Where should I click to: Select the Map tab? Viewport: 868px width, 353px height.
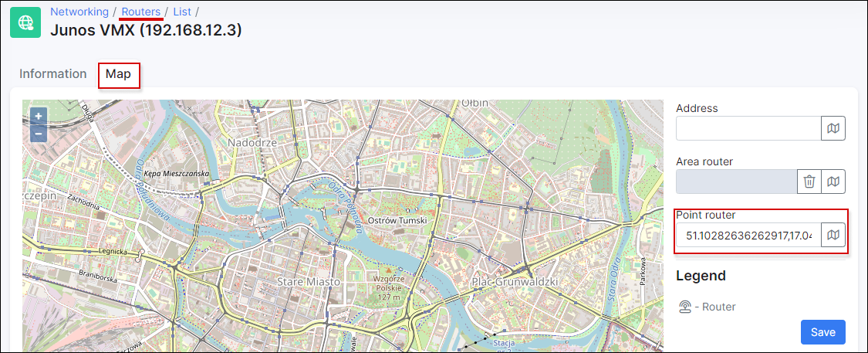(119, 73)
